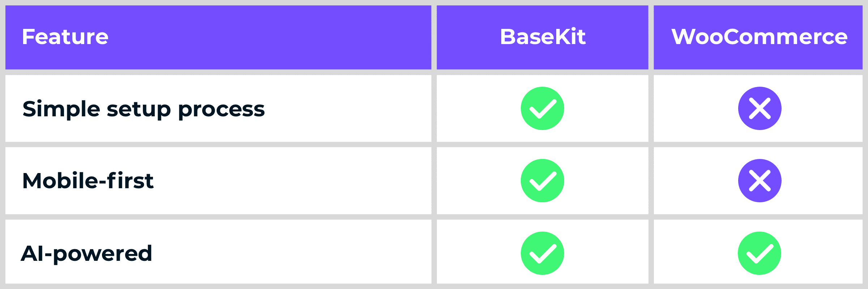
Task: Select BaseKit's Mobile-first green check icon
Action: coord(542,181)
